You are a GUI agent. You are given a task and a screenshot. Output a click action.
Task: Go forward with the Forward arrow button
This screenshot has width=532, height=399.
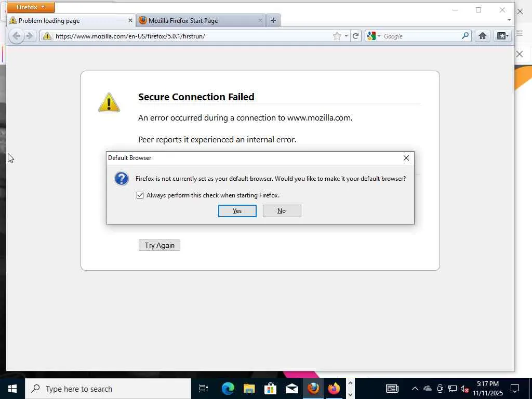[x=30, y=36]
